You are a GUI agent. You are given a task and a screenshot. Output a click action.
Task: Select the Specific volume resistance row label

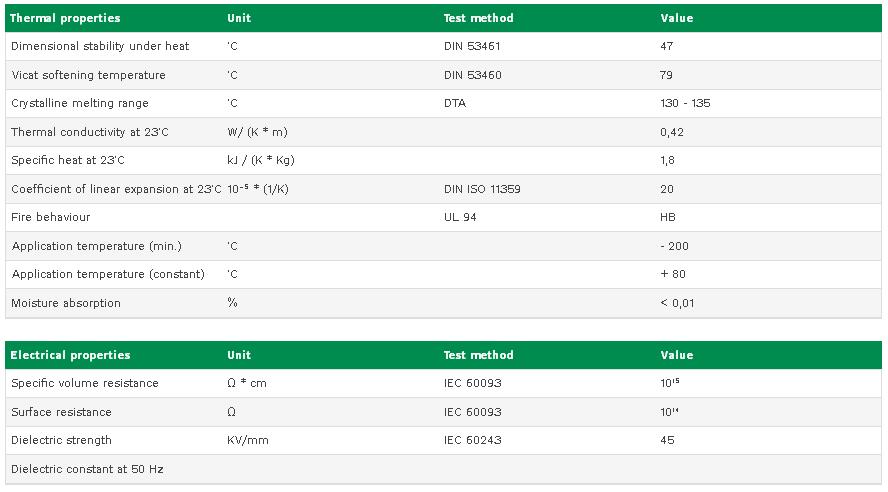pos(85,383)
